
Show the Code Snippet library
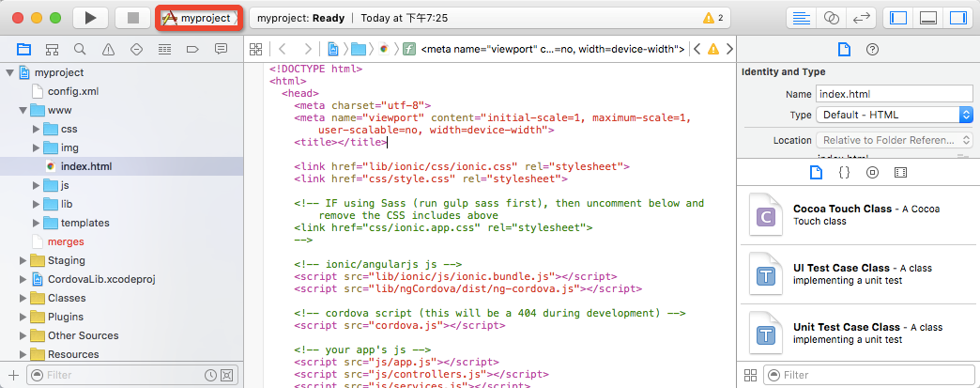point(844,172)
